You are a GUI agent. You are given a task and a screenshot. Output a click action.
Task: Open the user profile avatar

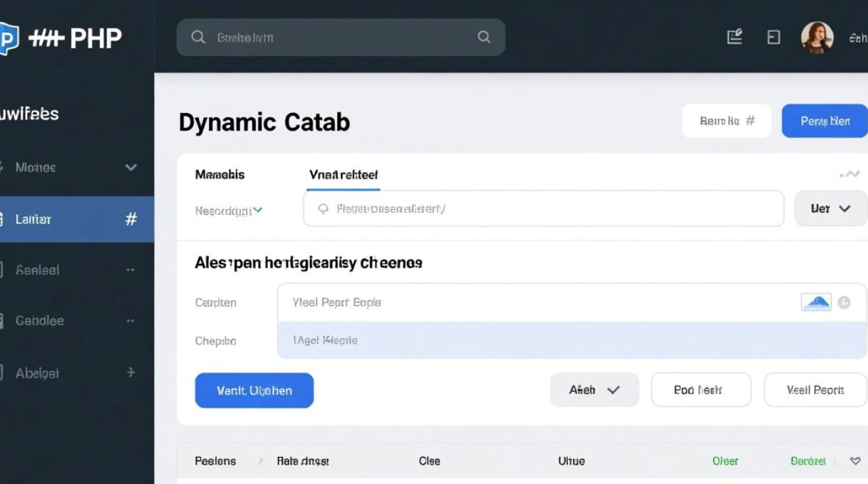(x=816, y=37)
